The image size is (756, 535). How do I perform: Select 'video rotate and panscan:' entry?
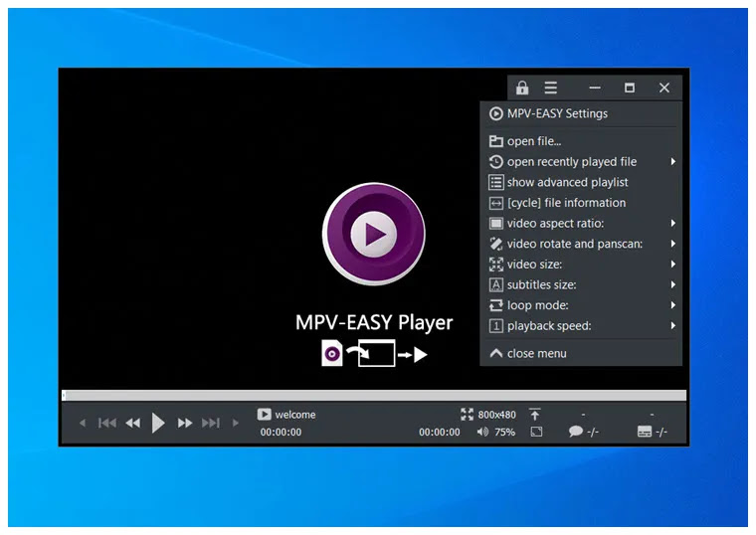coord(581,244)
